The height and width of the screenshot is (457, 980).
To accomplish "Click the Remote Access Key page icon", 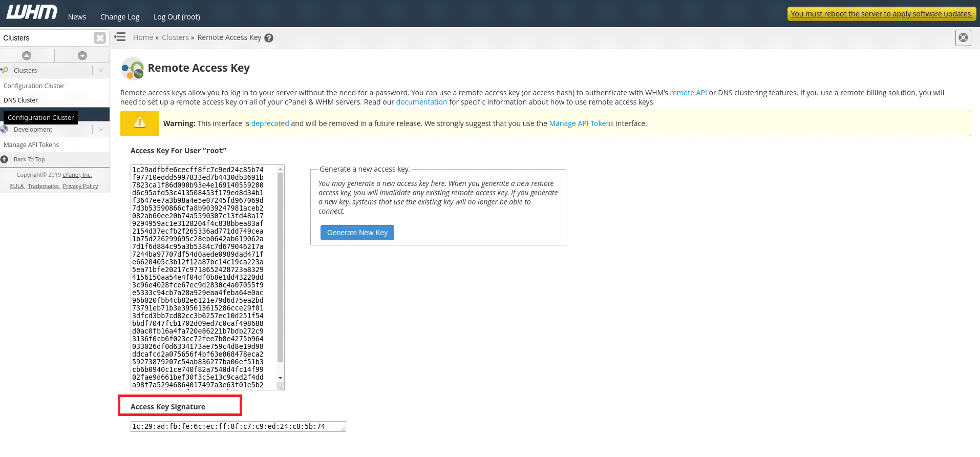I will click(x=133, y=68).
